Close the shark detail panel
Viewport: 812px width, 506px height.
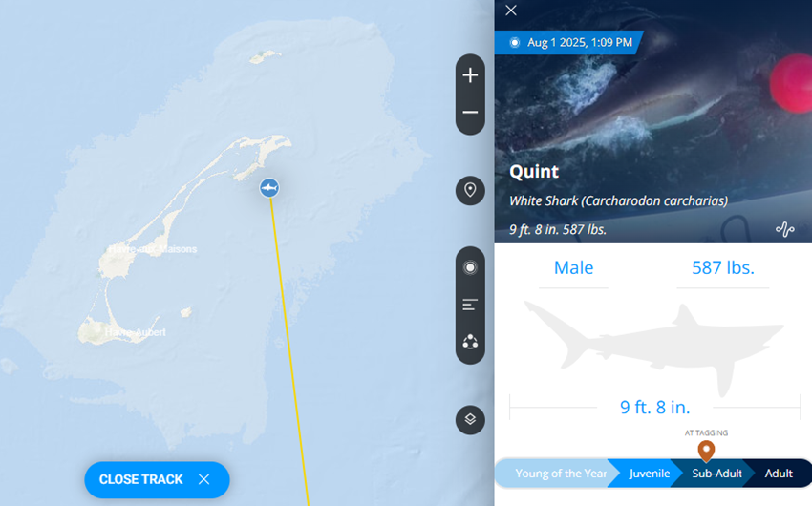[x=511, y=11]
